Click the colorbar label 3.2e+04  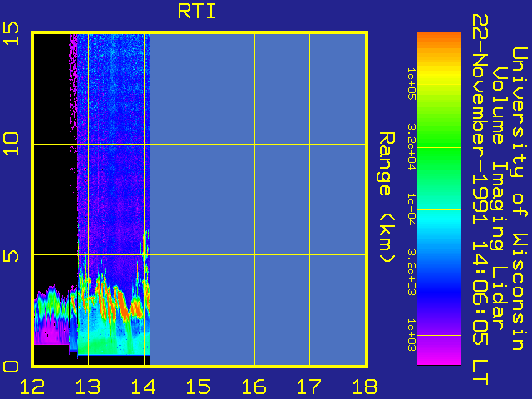click(x=411, y=146)
